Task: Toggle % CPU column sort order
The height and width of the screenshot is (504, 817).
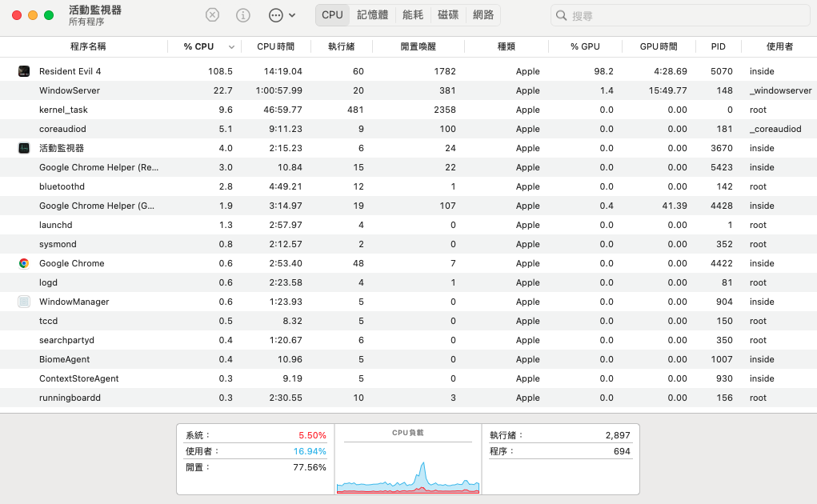Action: pyautogui.click(x=205, y=46)
